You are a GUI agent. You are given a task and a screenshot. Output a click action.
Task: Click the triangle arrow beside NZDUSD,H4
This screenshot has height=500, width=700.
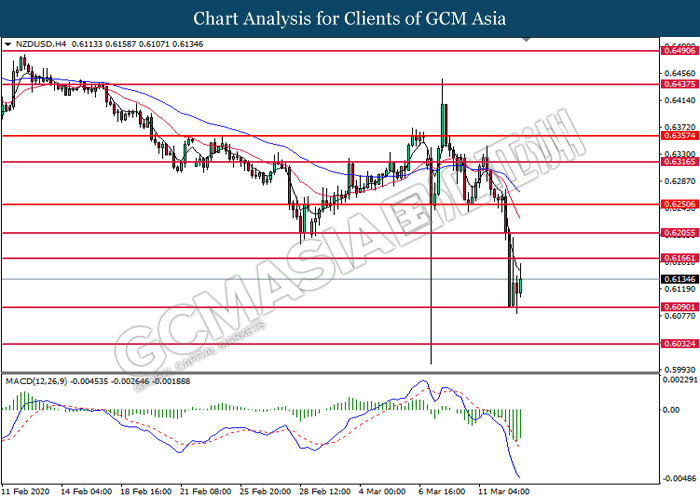8,45
